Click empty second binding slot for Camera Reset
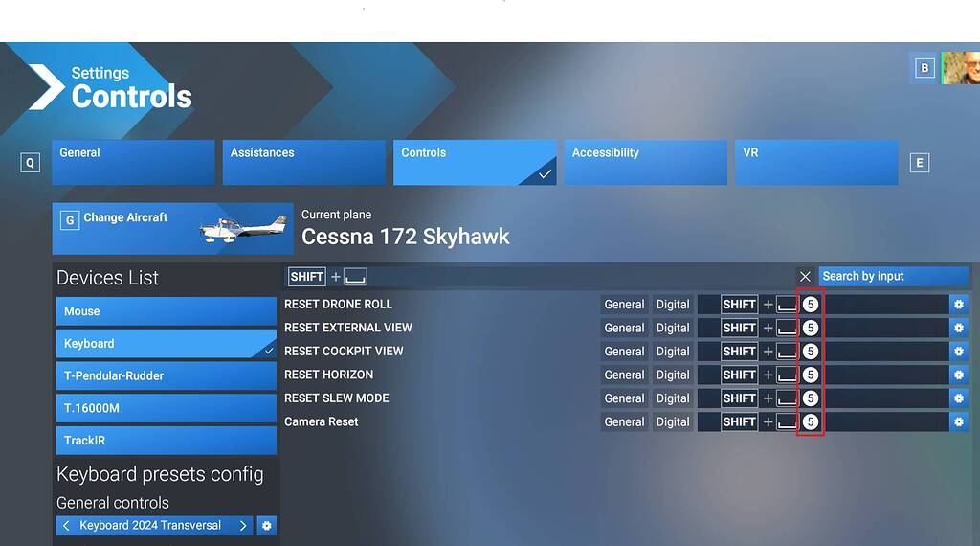 [886, 422]
